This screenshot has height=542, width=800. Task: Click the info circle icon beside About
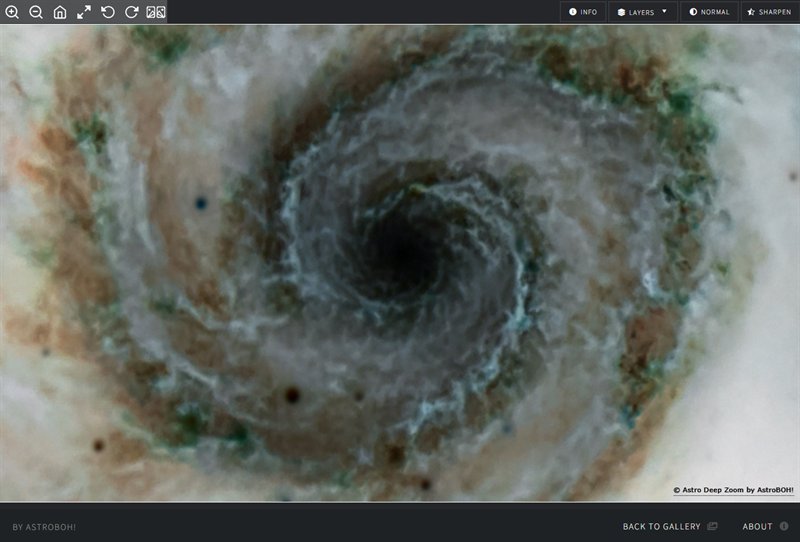(784, 526)
